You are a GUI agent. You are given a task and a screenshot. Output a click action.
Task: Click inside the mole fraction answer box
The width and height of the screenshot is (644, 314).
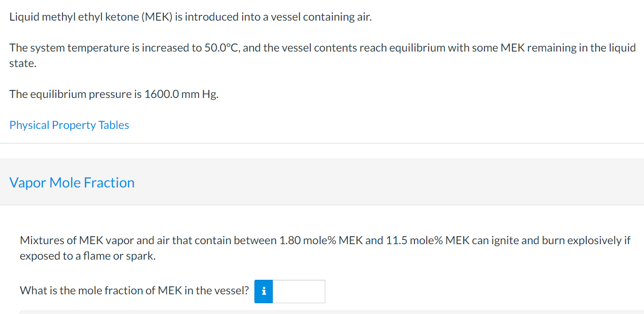299,291
